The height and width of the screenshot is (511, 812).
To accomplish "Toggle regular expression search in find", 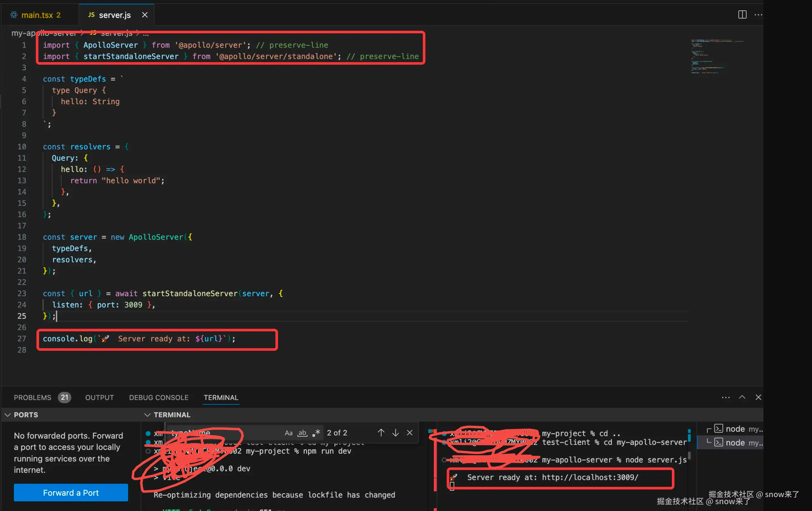I will (x=316, y=433).
